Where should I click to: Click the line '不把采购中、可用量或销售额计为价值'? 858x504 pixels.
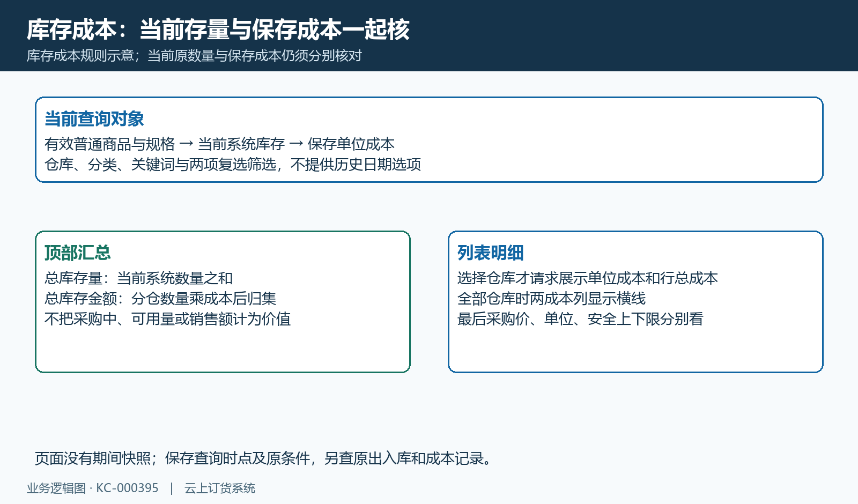[x=168, y=318]
